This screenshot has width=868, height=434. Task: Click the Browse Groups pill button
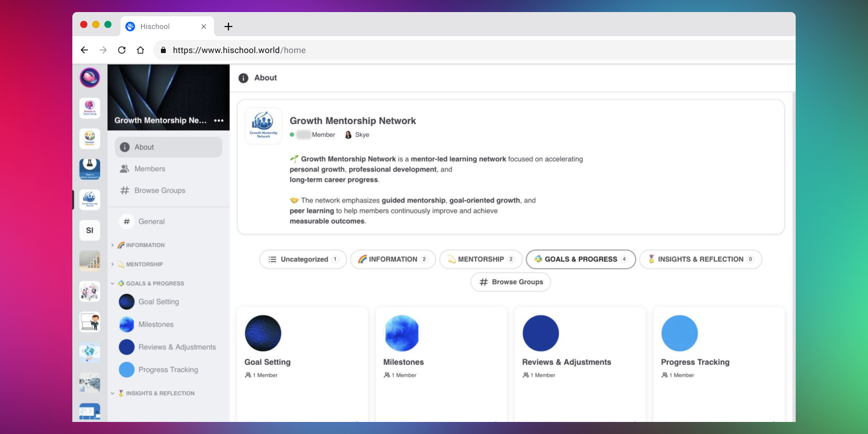click(x=511, y=282)
